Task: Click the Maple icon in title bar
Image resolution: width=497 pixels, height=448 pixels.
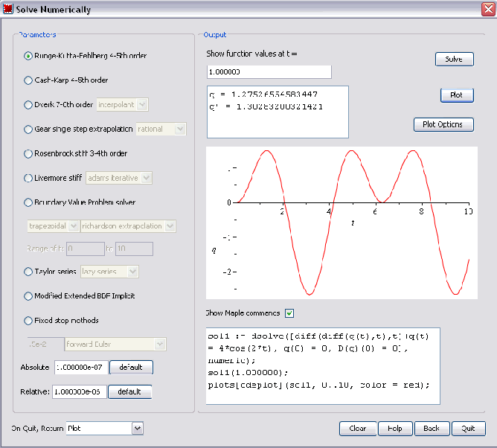Action: point(8,8)
